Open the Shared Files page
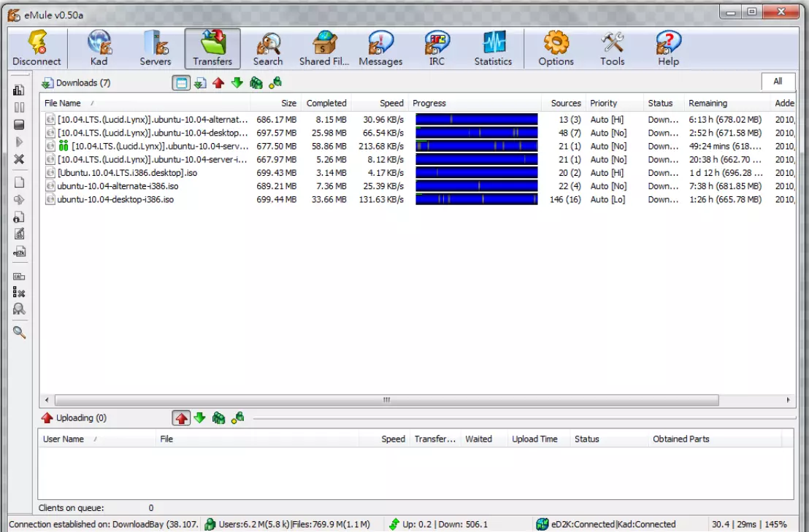 324,48
